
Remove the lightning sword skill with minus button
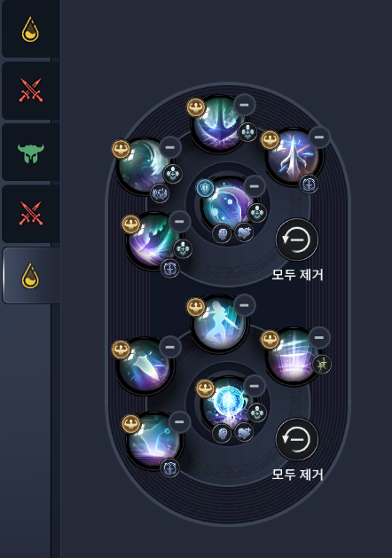(x=319, y=137)
